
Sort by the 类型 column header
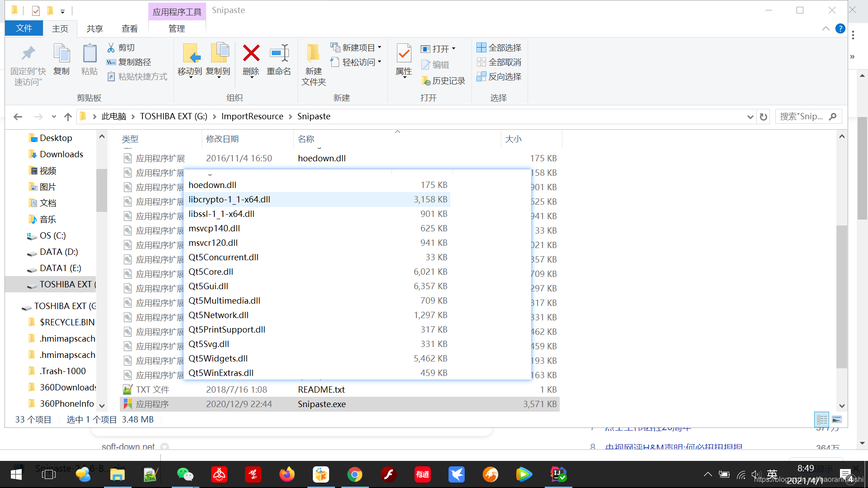[x=160, y=139]
